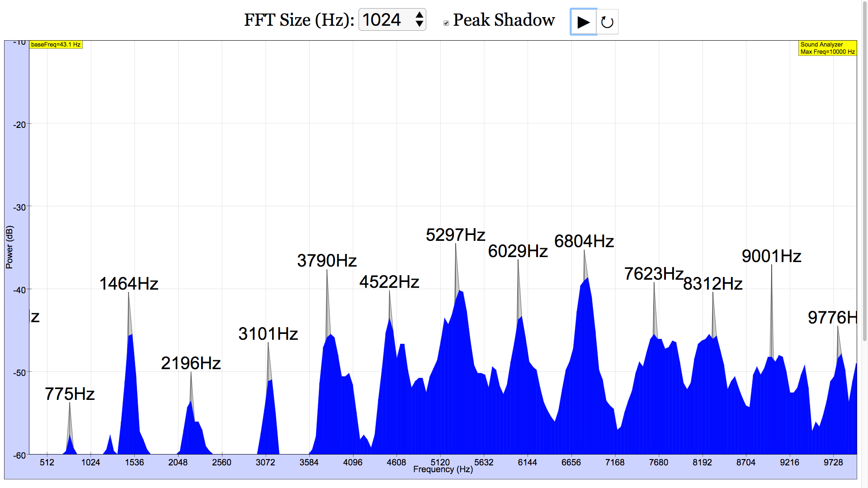The height and width of the screenshot is (488, 868).
Task: Click the 3790Hz peak label
Action: pos(327,261)
